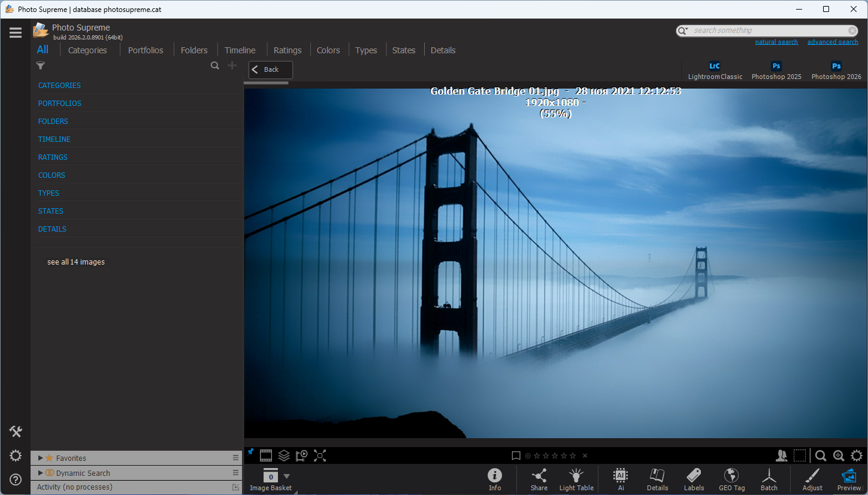Screen dimensions: 868x495
Task: Open the Image Basket dropdown arrow
Action: (x=286, y=476)
